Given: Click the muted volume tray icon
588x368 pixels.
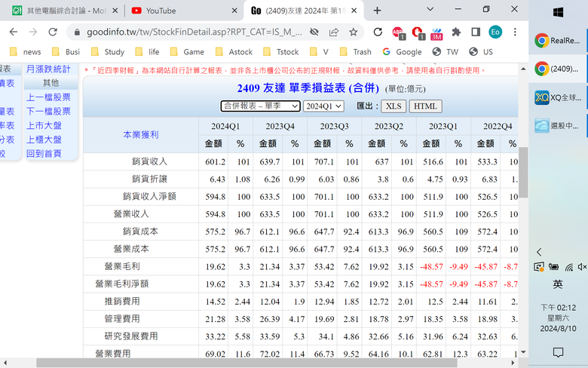Looking at the screenshot, I should 582,267.
